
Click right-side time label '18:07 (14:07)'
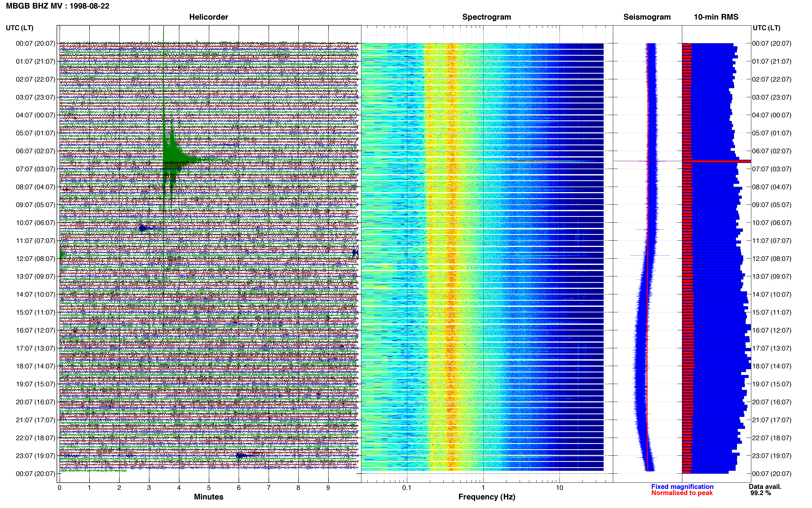772,366
